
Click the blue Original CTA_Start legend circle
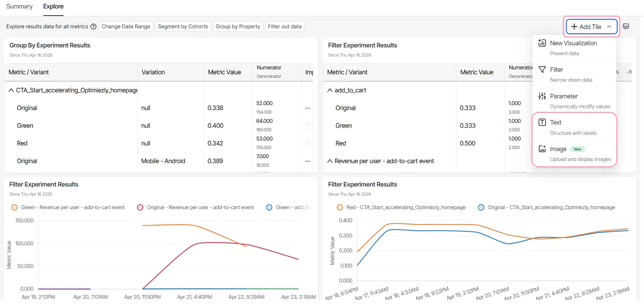coord(481,207)
